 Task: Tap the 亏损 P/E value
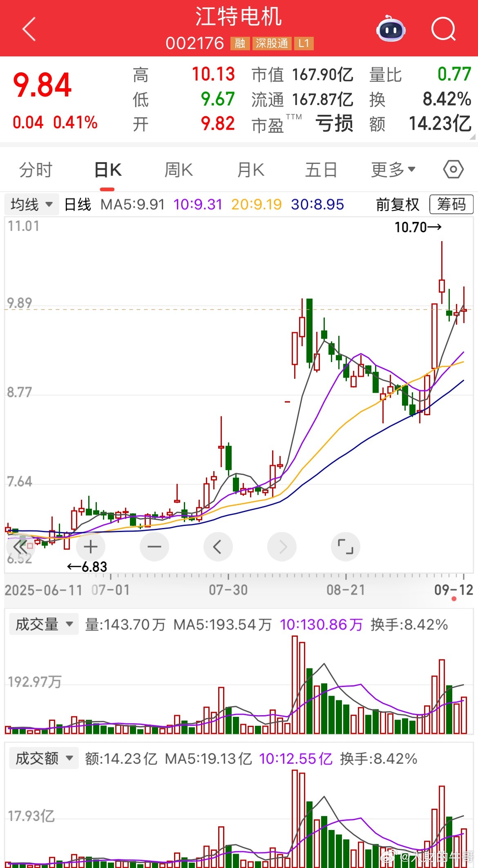pyautogui.click(x=334, y=123)
